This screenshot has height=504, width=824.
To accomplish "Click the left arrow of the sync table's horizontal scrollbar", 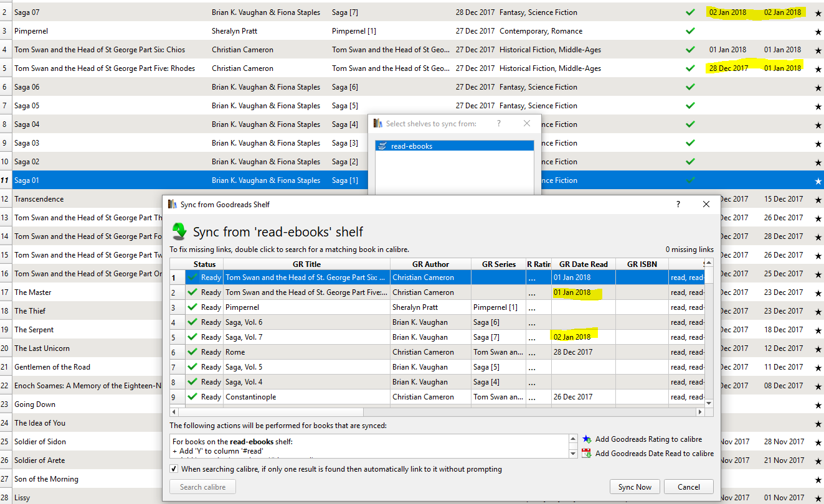I will click(x=174, y=412).
